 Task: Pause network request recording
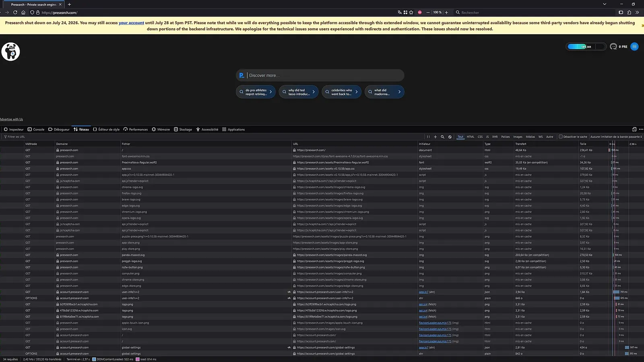coord(428,137)
